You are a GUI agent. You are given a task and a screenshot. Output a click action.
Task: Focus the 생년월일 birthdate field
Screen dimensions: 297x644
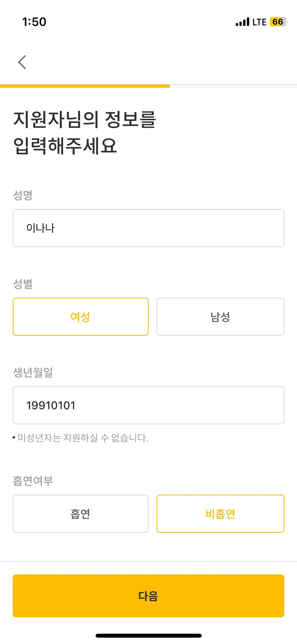pos(148,405)
